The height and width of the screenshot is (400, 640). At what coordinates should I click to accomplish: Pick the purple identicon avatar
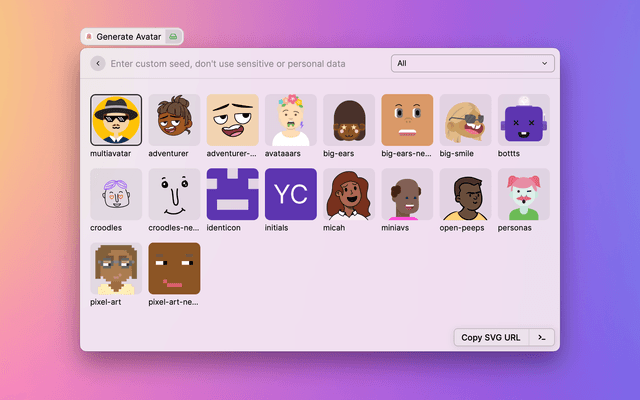[232, 194]
